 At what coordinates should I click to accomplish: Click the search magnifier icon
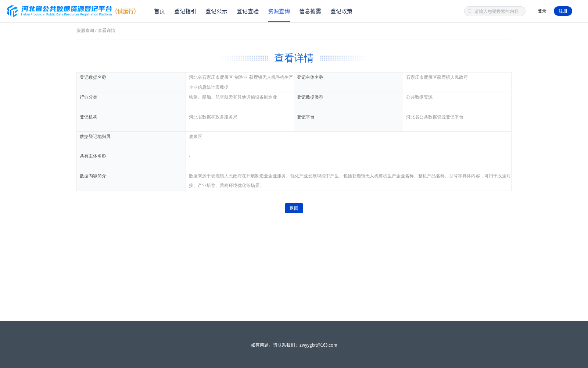coord(470,11)
